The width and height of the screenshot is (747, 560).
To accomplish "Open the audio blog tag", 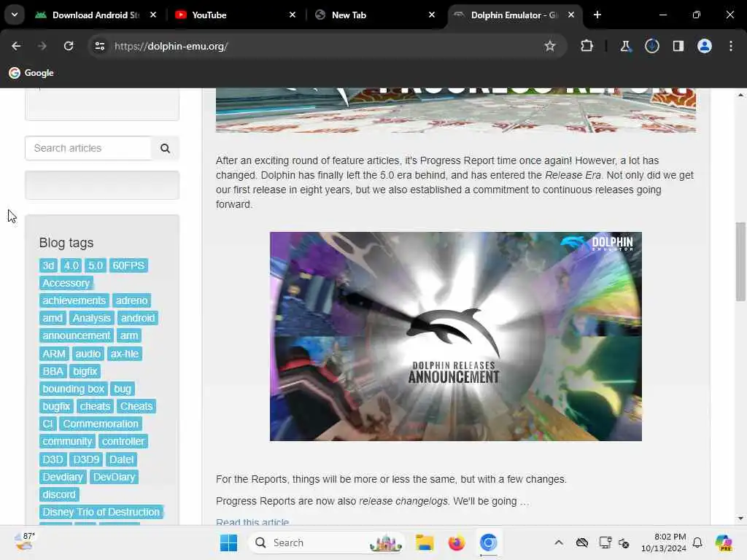I will point(88,354).
